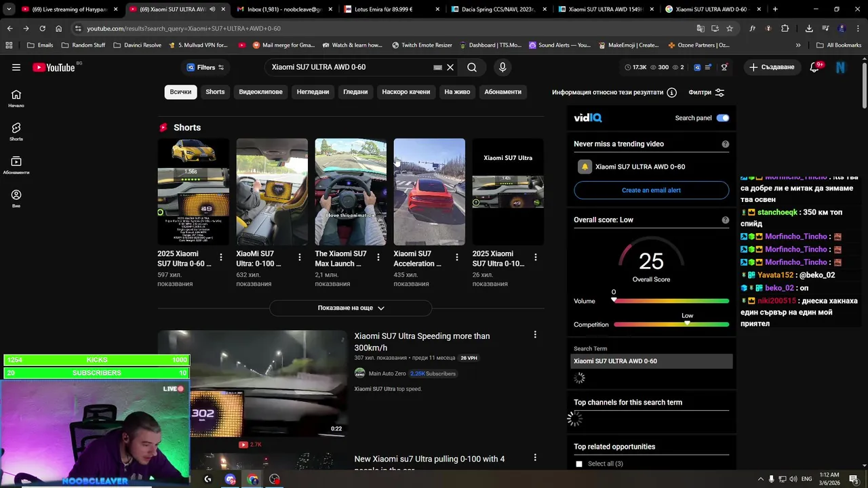Click the YouTube search input field

pos(351,67)
